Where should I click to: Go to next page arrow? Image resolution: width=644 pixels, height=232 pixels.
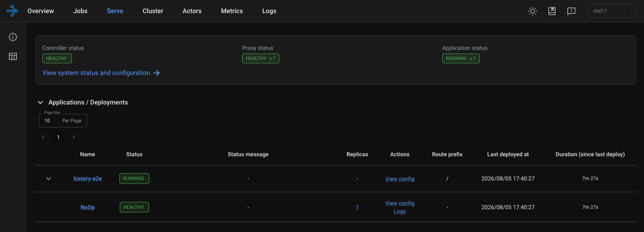[x=73, y=137]
